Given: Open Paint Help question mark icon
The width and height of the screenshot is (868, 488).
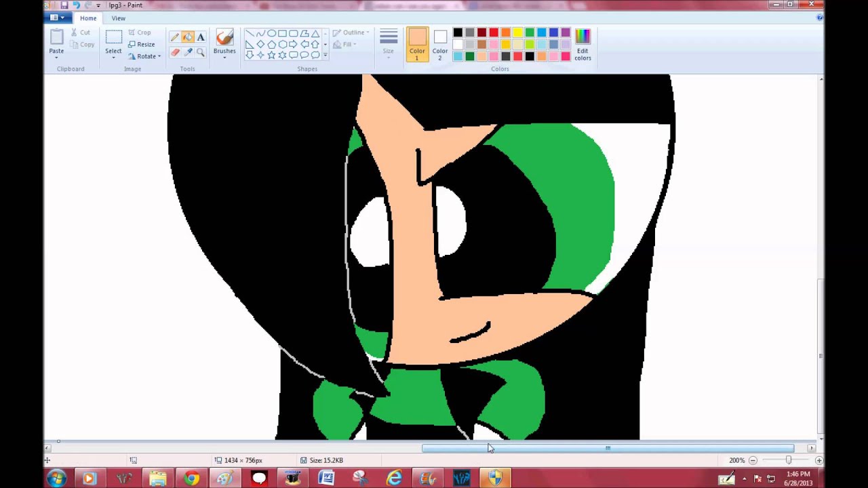Looking at the screenshot, I should pos(819,18).
